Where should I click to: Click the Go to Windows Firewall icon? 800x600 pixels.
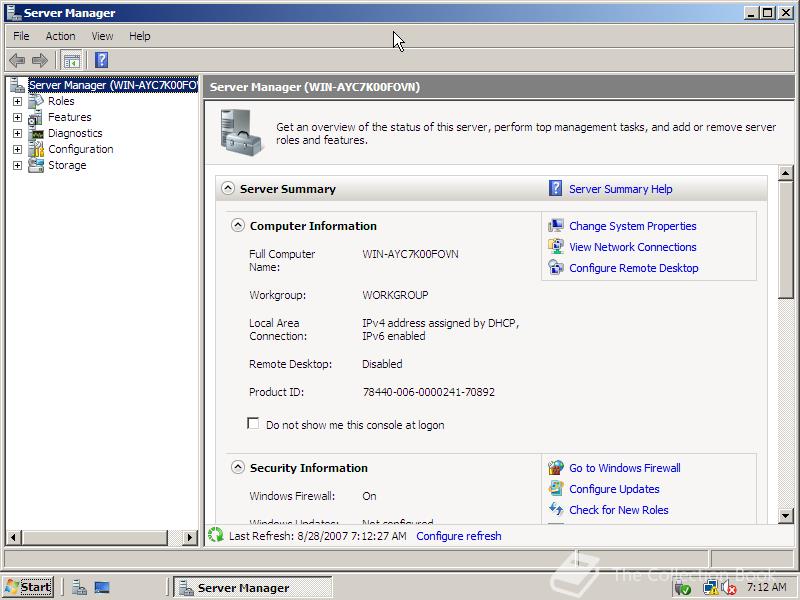pos(556,467)
